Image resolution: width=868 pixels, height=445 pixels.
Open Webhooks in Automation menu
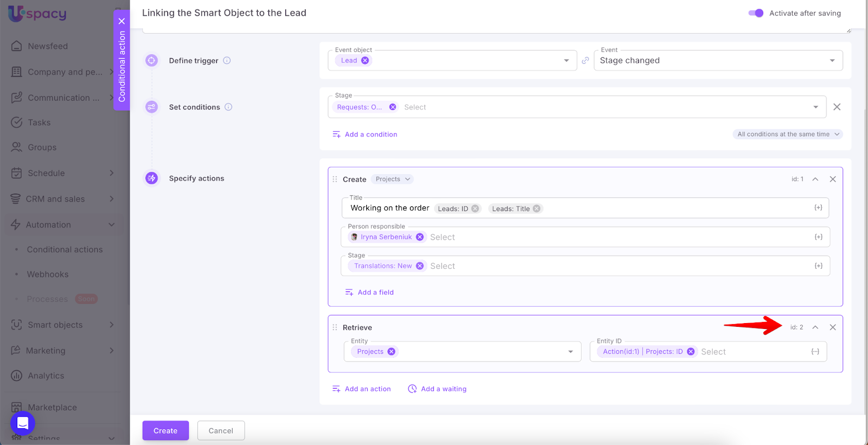48,275
